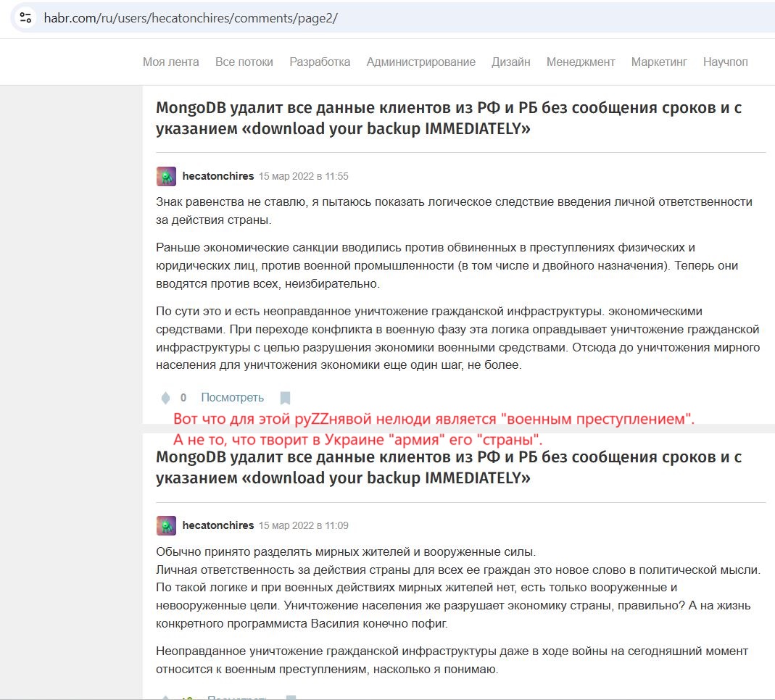Screen dimensions: 775x700
Task: Select the Дизайн stream
Action: click(x=511, y=62)
